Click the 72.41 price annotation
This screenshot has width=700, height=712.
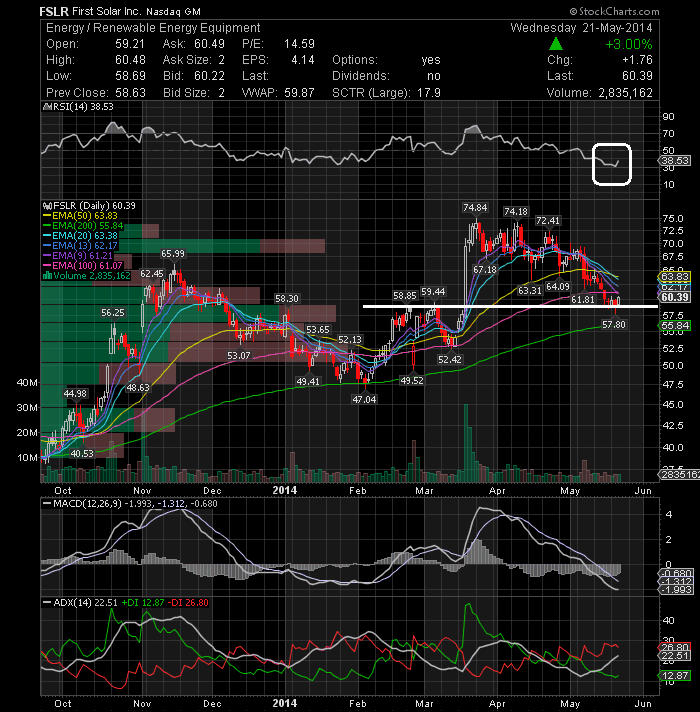pos(548,221)
